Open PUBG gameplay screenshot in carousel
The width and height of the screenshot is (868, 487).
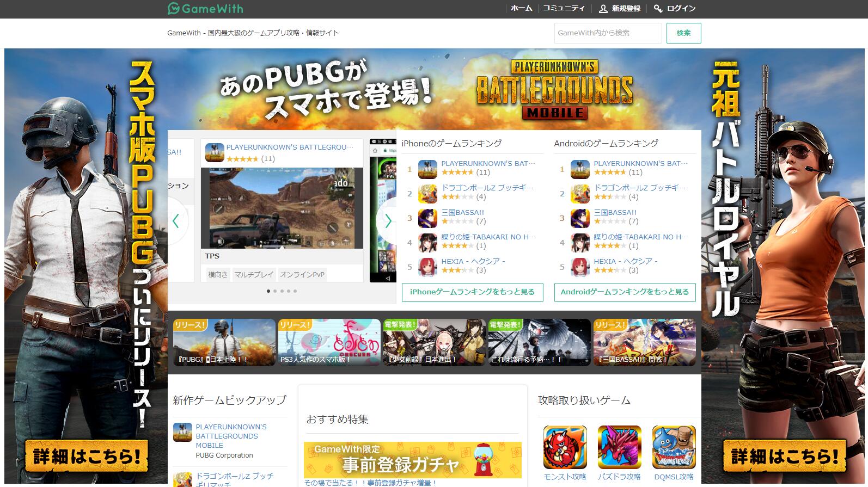282,208
